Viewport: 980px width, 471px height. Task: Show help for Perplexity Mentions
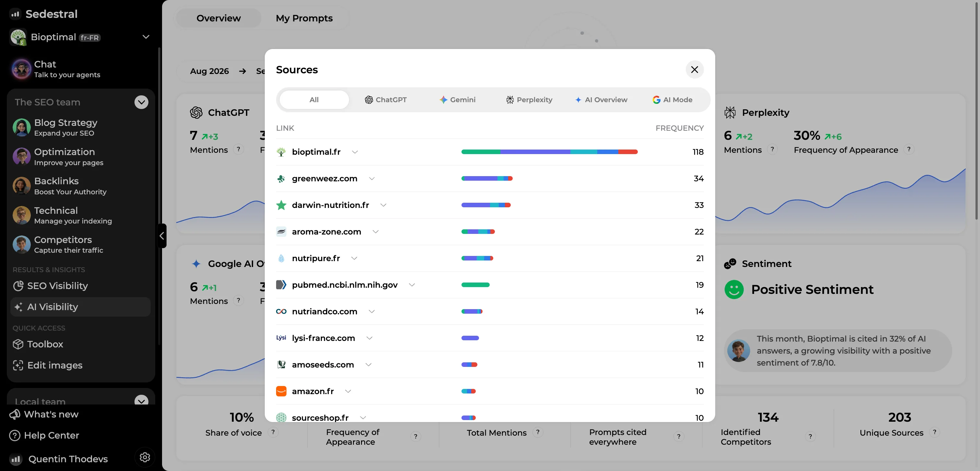point(772,149)
